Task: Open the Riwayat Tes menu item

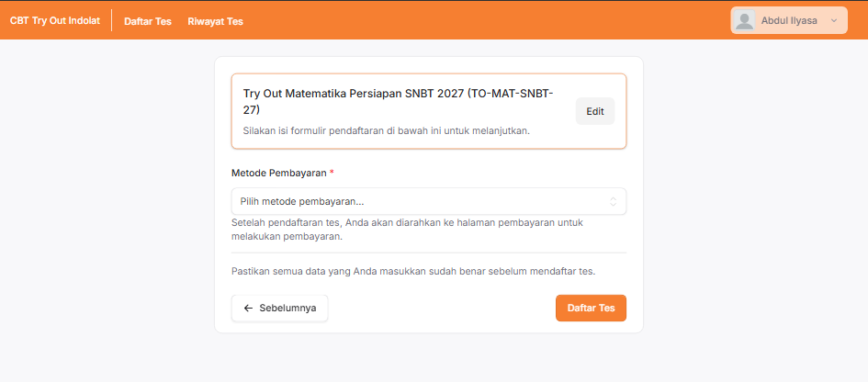Action: coord(215,22)
